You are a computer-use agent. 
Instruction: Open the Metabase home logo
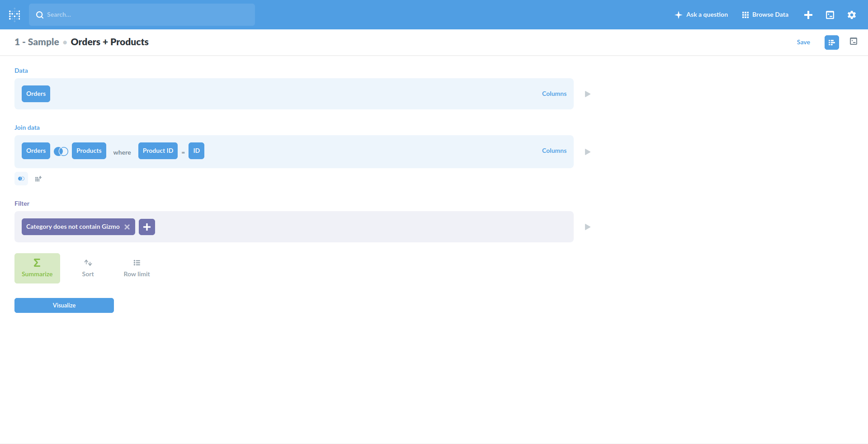[x=14, y=15]
